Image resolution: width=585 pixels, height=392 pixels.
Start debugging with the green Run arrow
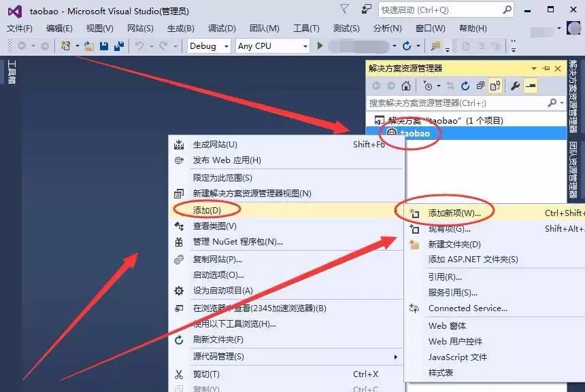click(x=320, y=46)
